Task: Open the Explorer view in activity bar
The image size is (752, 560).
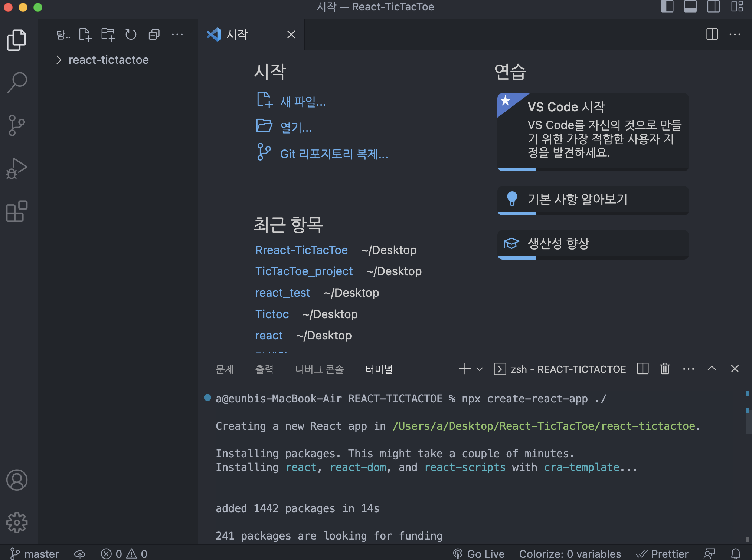Action: pyautogui.click(x=17, y=40)
